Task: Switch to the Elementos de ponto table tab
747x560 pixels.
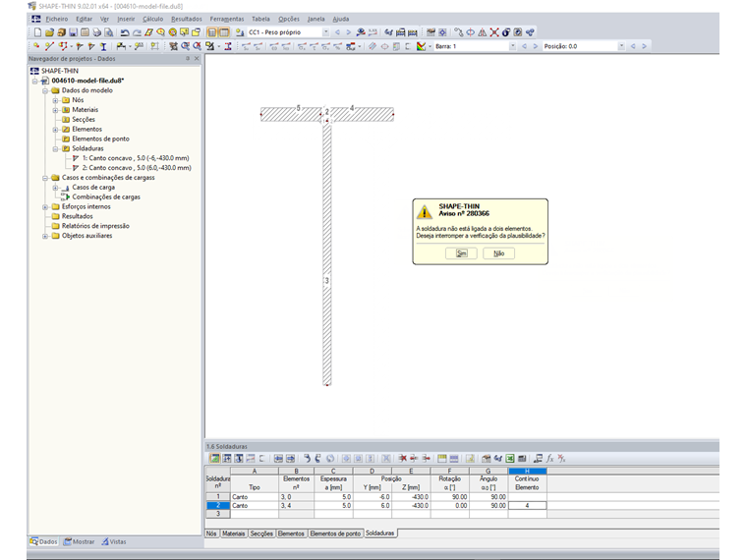Action: point(335,533)
